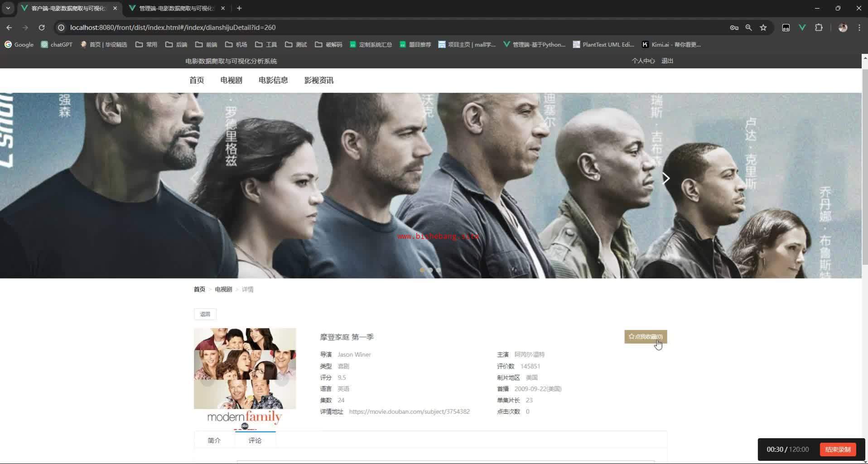The height and width of the screenshot is (464, 868).
Task: Click 退出 to log out
Action: pos(667,61)
